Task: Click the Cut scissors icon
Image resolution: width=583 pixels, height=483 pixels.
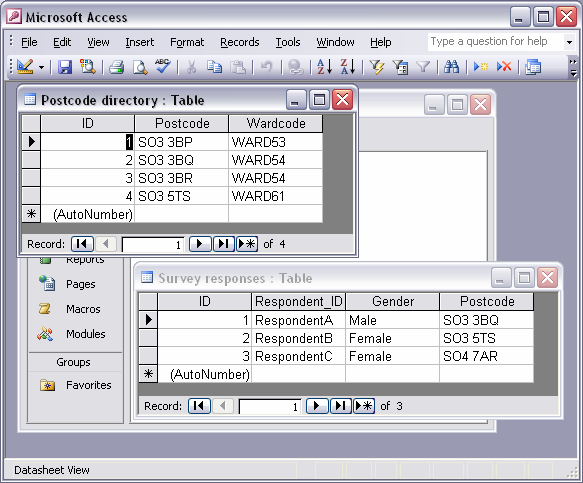Action: [191, 68]
